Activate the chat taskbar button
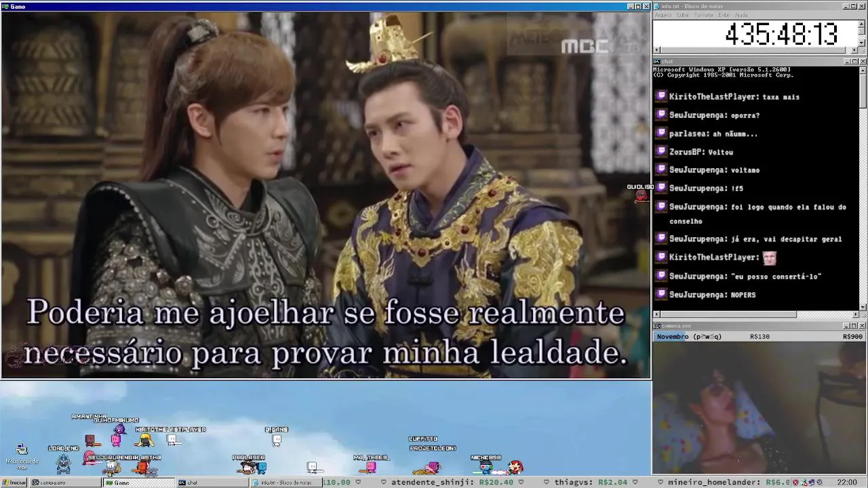 click(212, 483)
